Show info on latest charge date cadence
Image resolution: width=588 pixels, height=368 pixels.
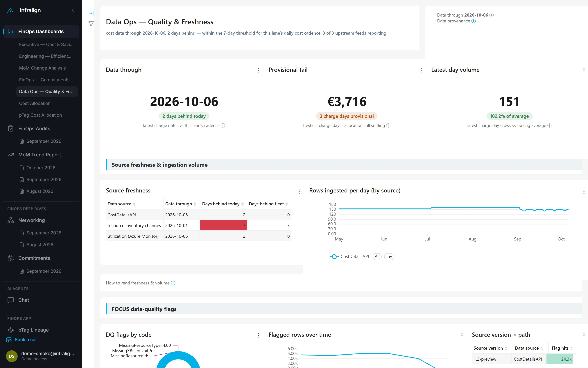tap(223, 126)
